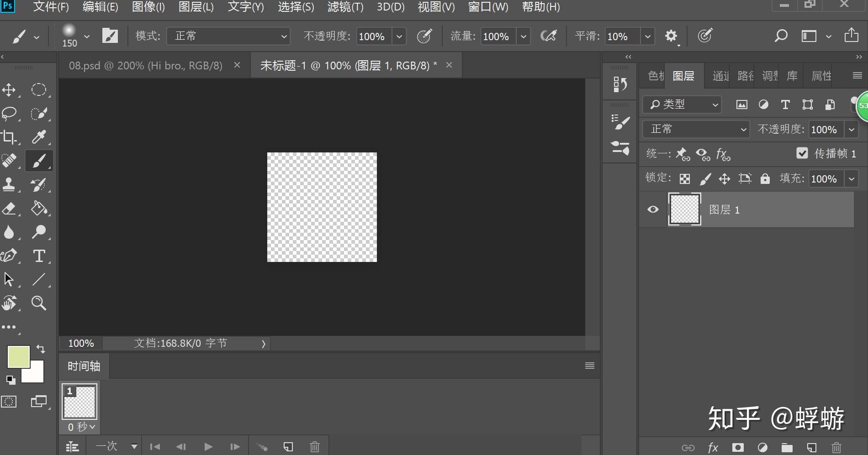Viewport: 868px width, 455px height.
Task: Activate the Zoom tool
Action: [x=39, y=303]
